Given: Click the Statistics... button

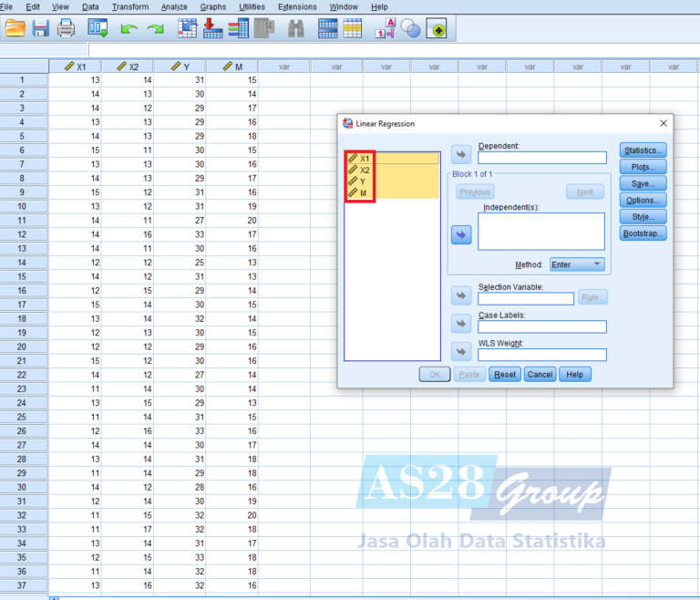Looking at the screenshot, I should coord(643,150).
